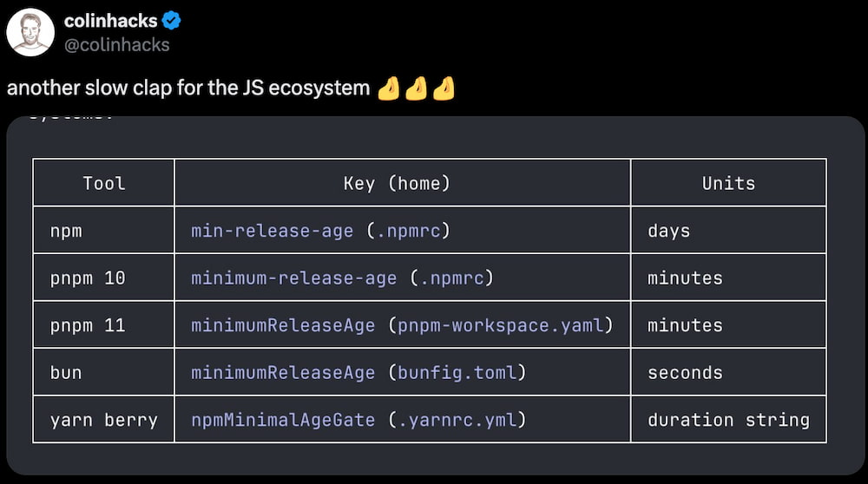The height and width of the screenshot is (484, 868).
Task: Select the duration string units cell
Action: 728,419
